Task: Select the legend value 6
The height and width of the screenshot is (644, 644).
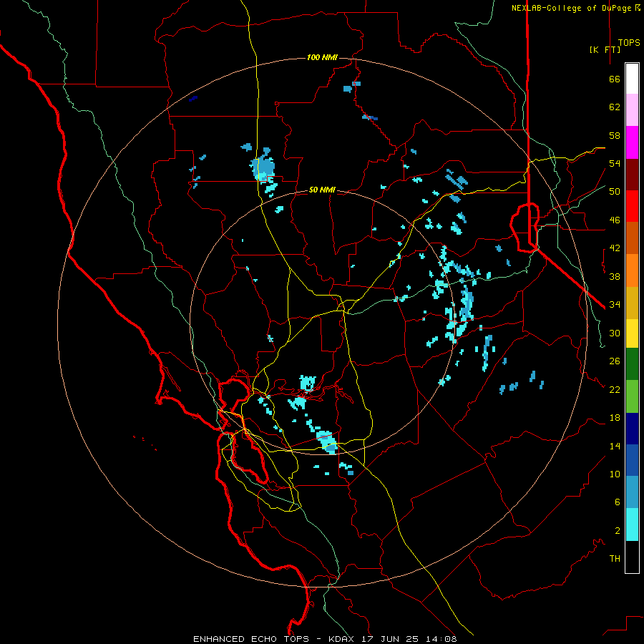Action: coord(617,502)
